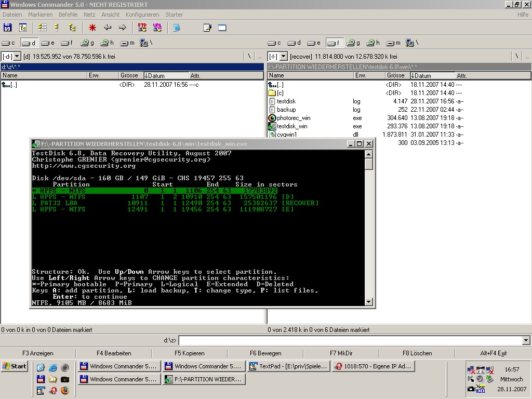532x399 pixels.
Task: Switch to full details view icon
Action: click(x=57, y=28)
